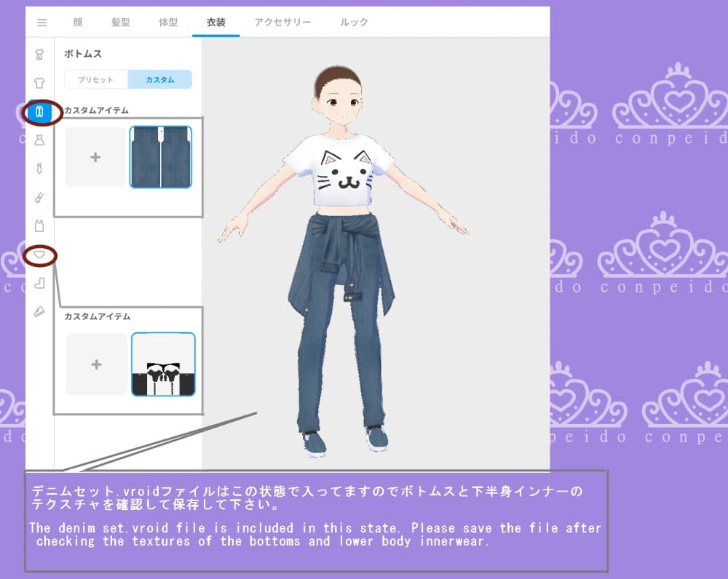Open the ルック tab

tap(354, 23)
